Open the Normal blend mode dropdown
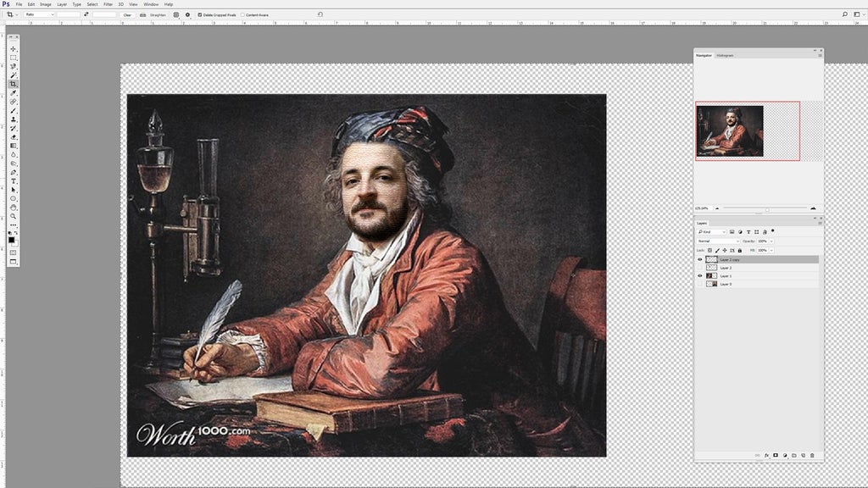This screenshot has width=868, height=488. tap(718, 241)
